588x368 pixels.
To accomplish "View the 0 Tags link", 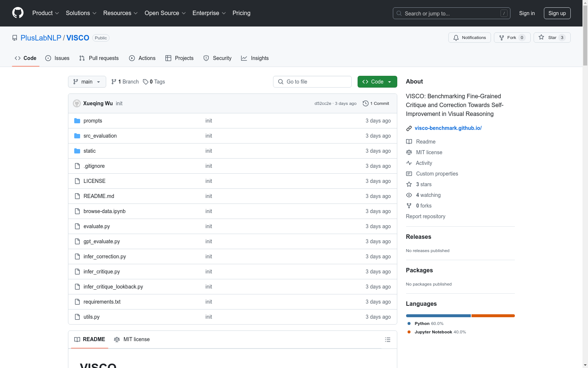I will click(154, 82).
